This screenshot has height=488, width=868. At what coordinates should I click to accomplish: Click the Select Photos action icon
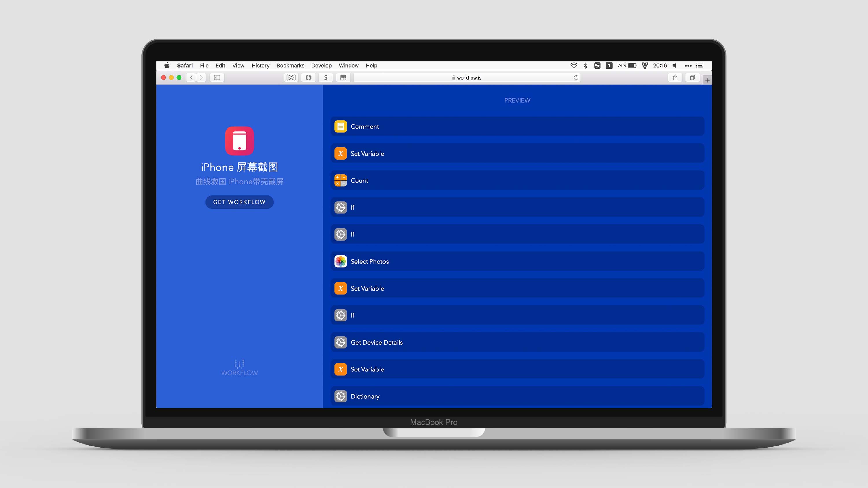tap(341, 261)
